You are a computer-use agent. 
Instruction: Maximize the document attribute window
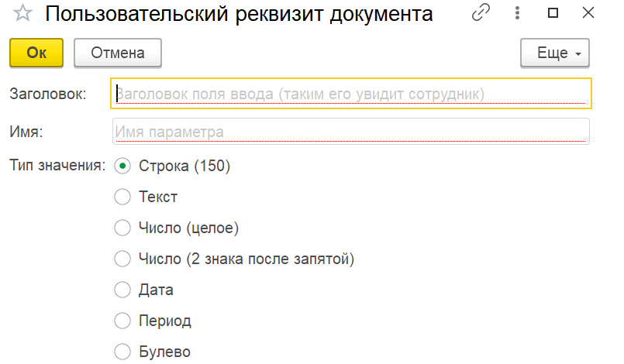pos(553,13)
